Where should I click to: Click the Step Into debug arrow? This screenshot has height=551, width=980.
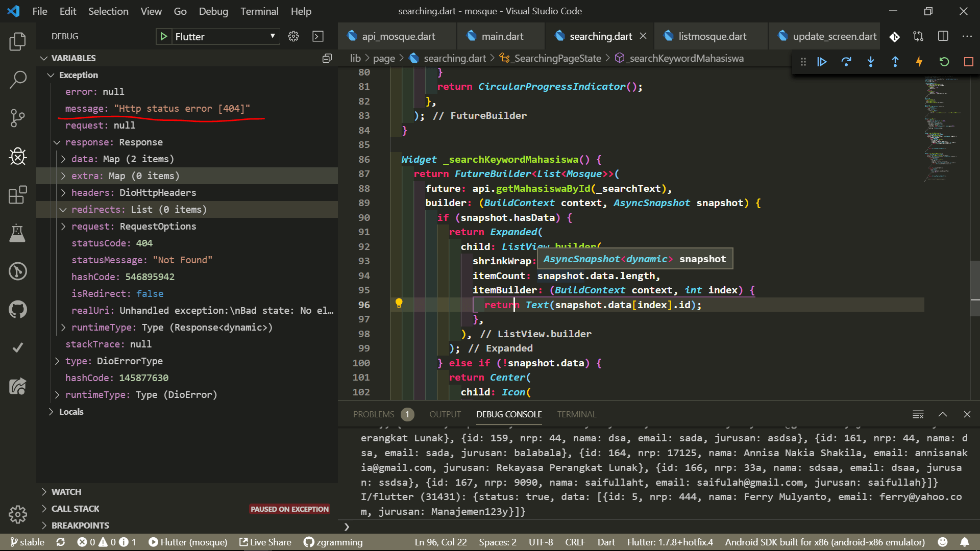pyautogui.click(x=871, y=62)
